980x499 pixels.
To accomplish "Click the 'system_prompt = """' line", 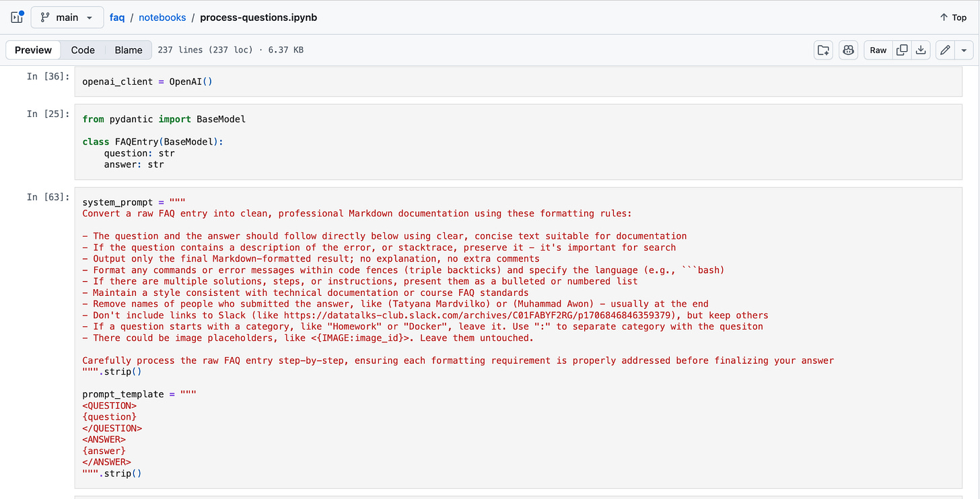I will point(134,202).
